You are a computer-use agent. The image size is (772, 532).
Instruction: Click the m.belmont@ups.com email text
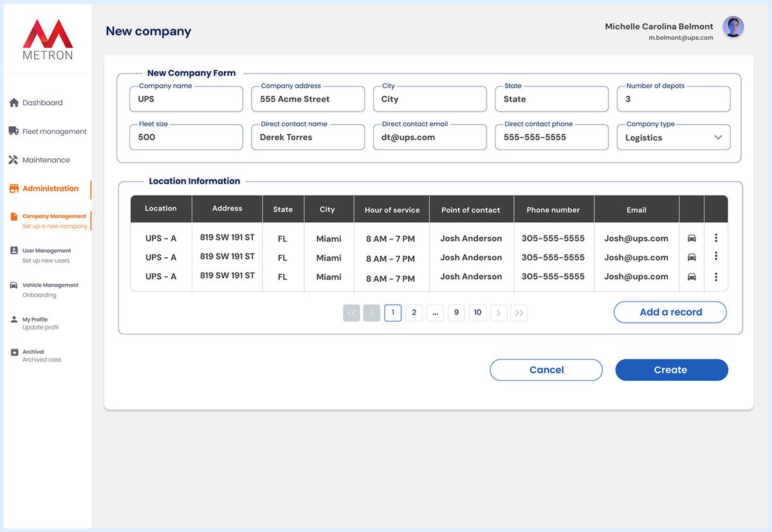[681, 38]
